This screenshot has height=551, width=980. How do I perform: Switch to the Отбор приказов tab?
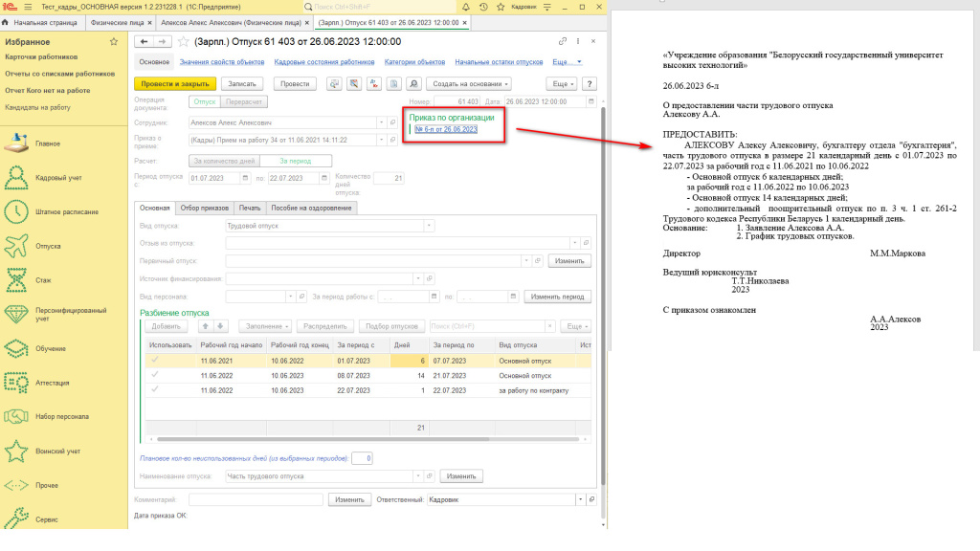[205, 208]
